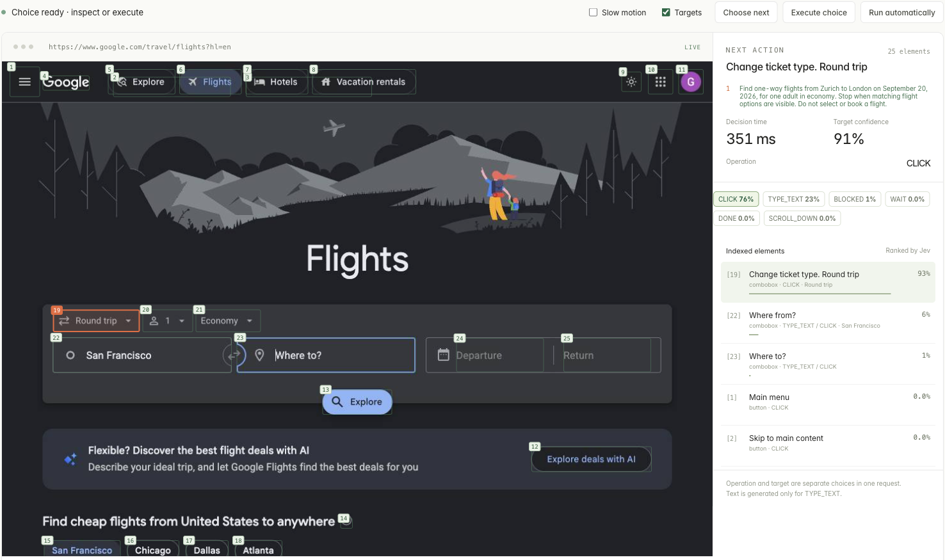Swap origin and destination with arrows icon
Screen dimensions: 945x560
[x=234, y=355]
